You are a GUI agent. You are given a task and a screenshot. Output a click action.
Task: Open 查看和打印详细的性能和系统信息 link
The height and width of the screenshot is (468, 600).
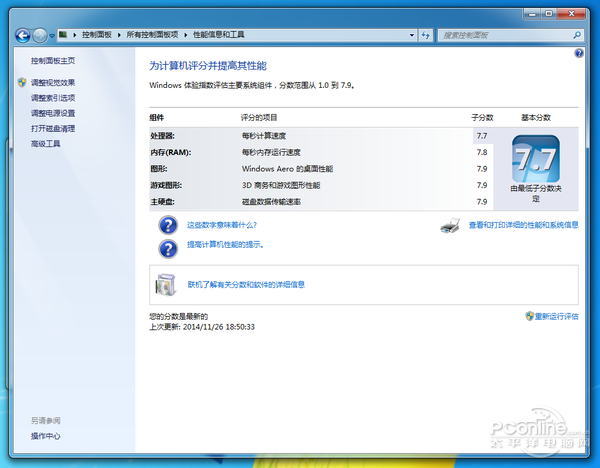(x=523, y=225)
